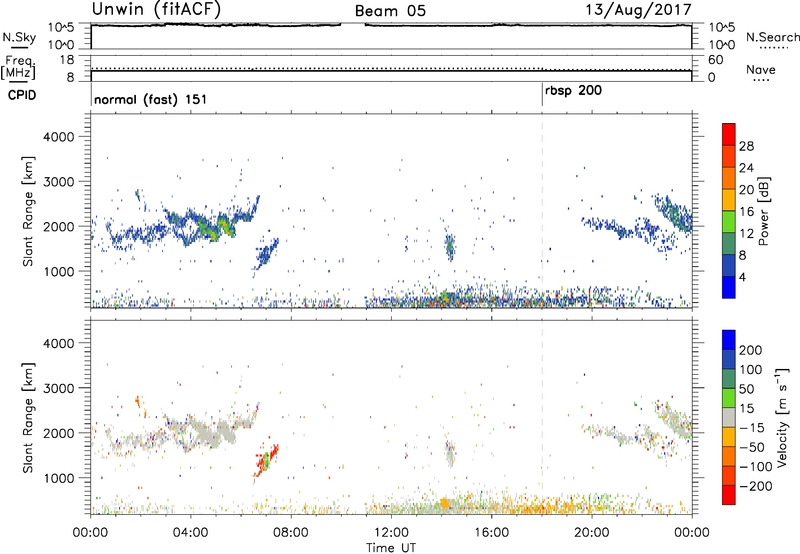The image size is (800, 554).
Task: Click the "18" frequency axis tick
Action: click(x=67, y=60)
